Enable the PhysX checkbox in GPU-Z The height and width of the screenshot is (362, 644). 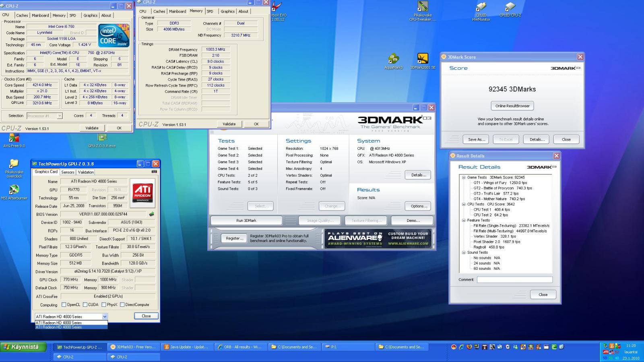(104, 305)
